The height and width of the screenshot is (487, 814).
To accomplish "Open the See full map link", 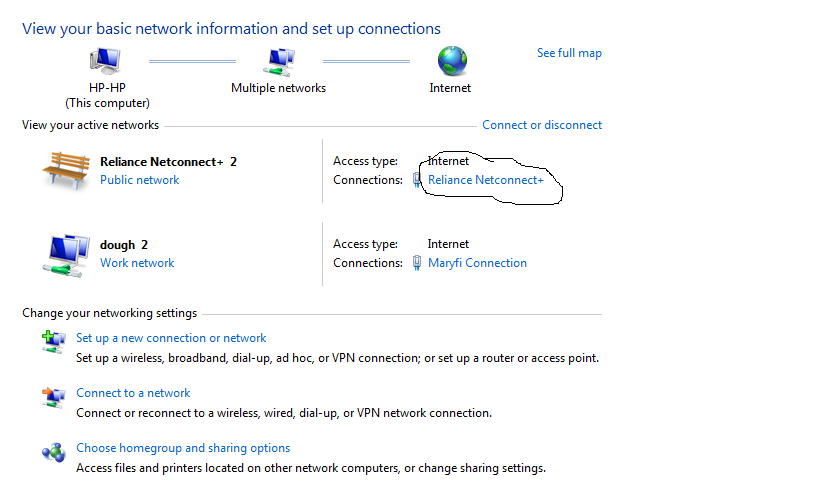I will tap(569, 53).
